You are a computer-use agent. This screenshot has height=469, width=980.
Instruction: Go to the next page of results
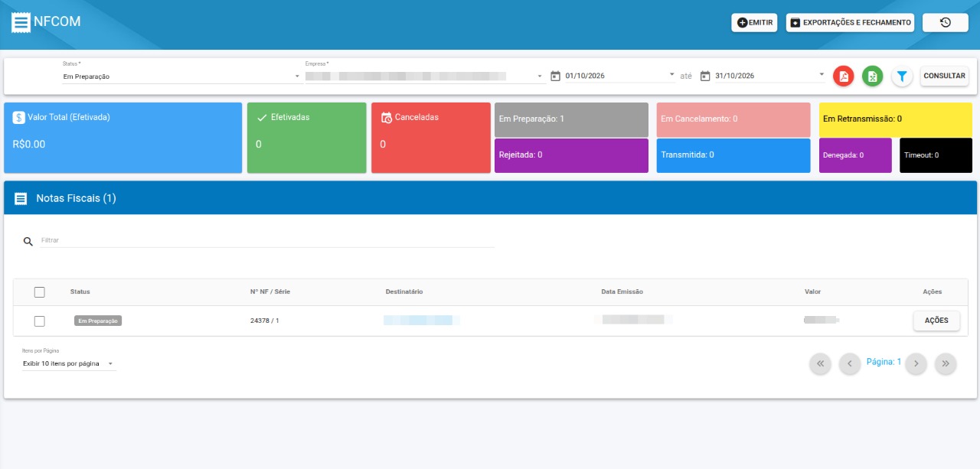coord(916,363)
